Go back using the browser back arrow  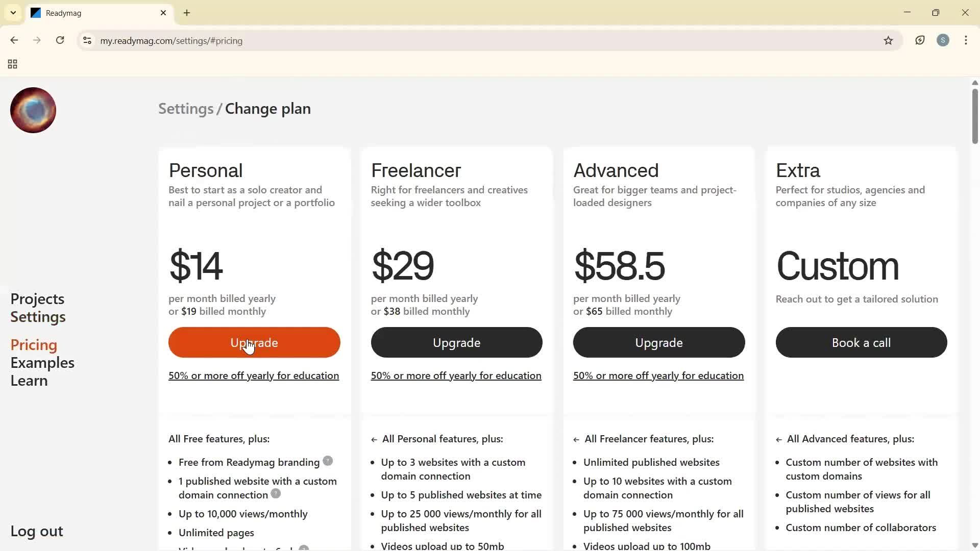14,40
